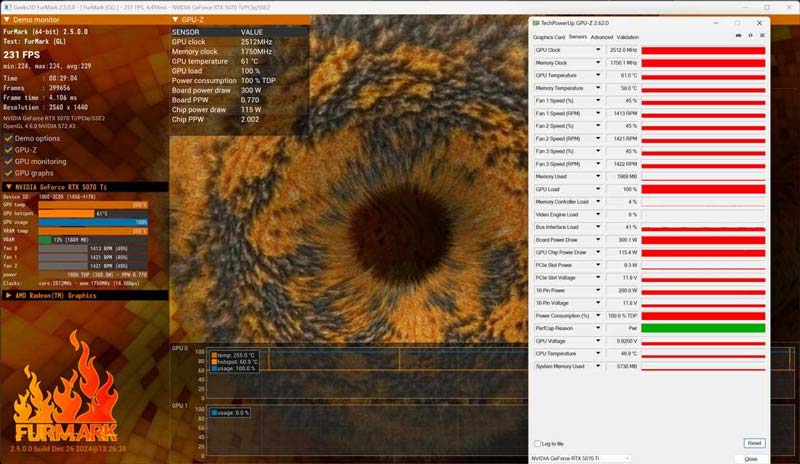Open the Fan 1 Speed (%) dropdown arrow
The width and height of the screenshot is (800, 464).
click(x=598, y=101)
